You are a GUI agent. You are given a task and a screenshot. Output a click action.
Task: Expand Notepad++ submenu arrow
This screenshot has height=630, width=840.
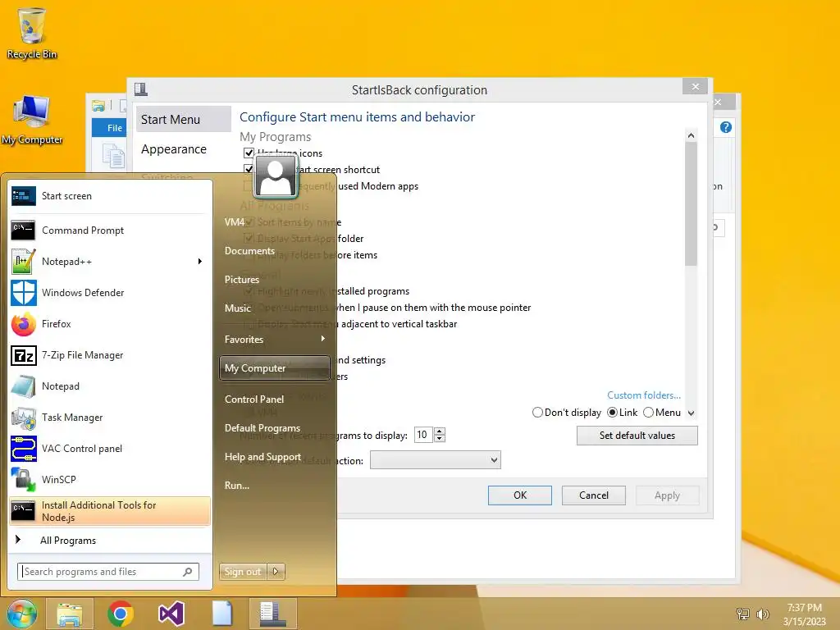(x=200, y=262)
